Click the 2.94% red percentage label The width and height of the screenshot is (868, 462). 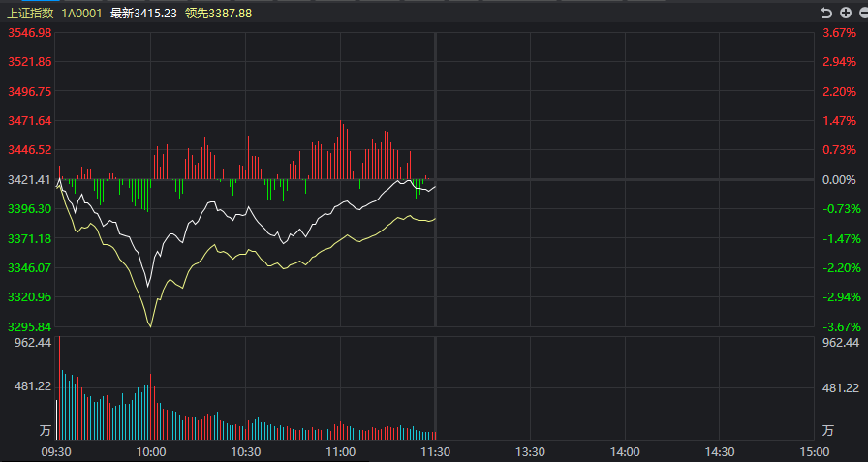(839, 62)
